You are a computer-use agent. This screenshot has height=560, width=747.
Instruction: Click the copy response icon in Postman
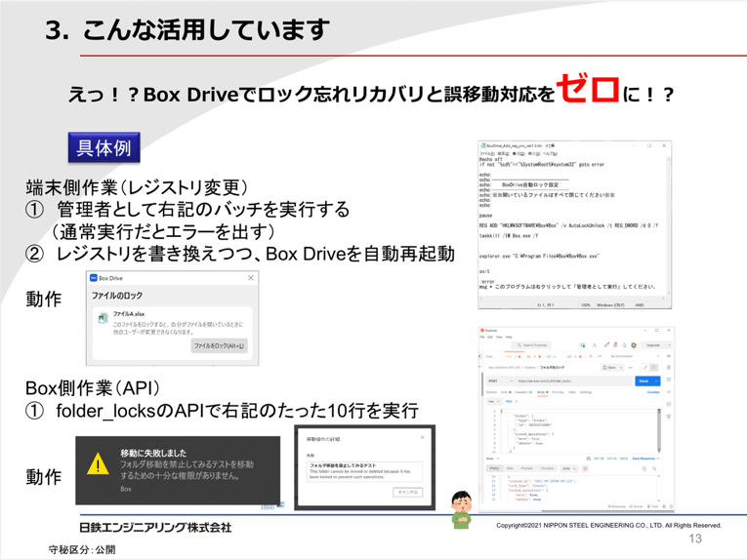tap(644, 468)
